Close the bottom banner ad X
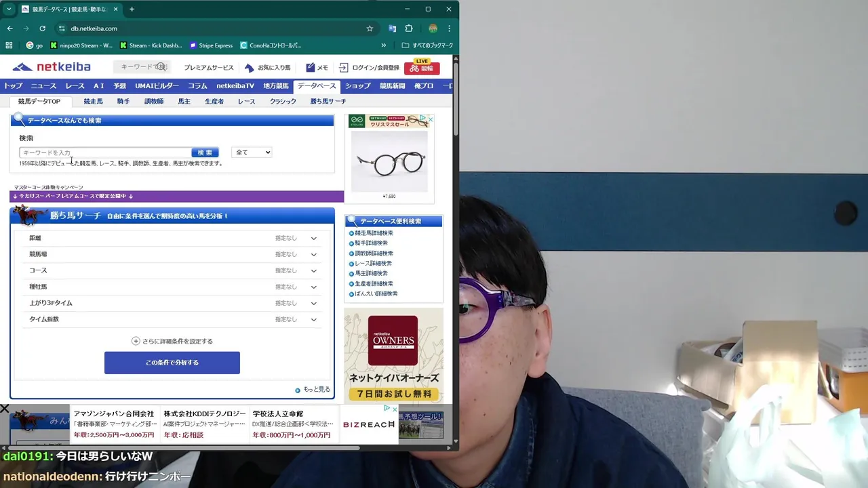868x488 pixels. click(5, 409)
